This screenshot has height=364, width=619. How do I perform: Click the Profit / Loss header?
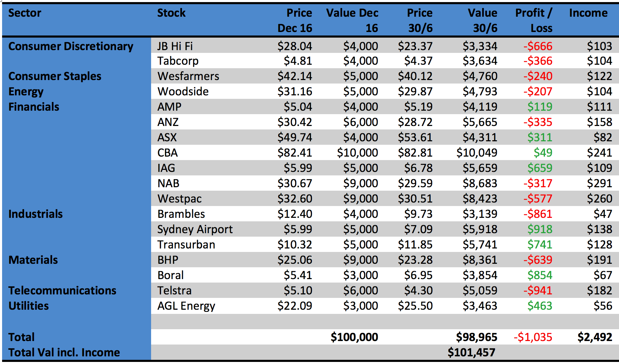(534, 20)
